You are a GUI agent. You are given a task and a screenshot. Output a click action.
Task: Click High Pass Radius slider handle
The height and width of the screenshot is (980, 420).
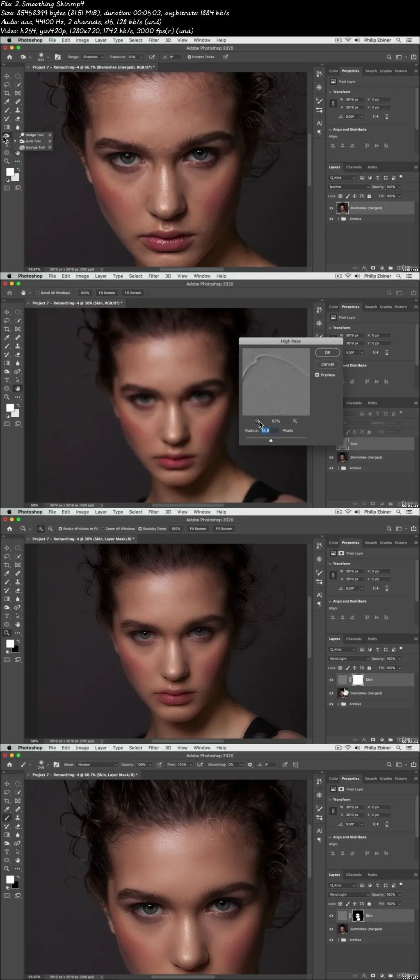(x=271, y=440)
